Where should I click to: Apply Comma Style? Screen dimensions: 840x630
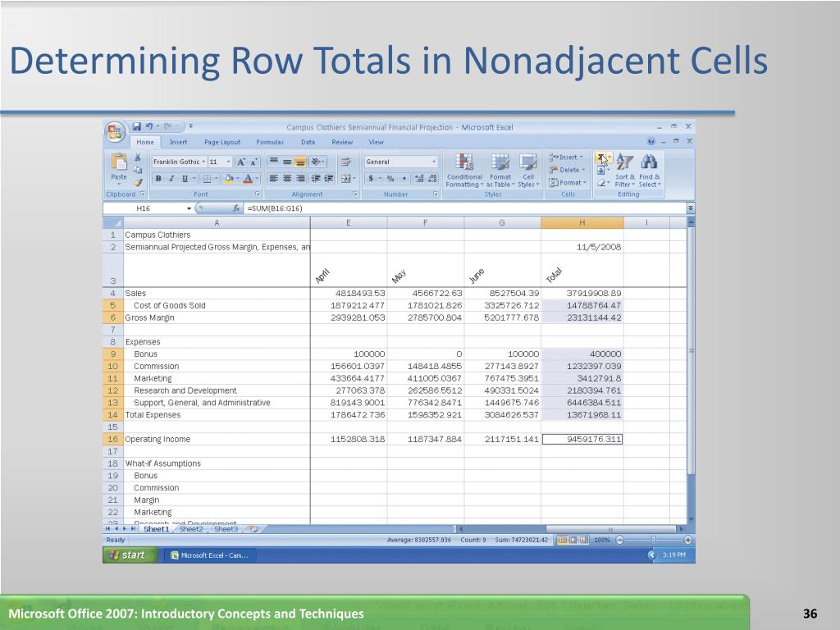point(404,178)
